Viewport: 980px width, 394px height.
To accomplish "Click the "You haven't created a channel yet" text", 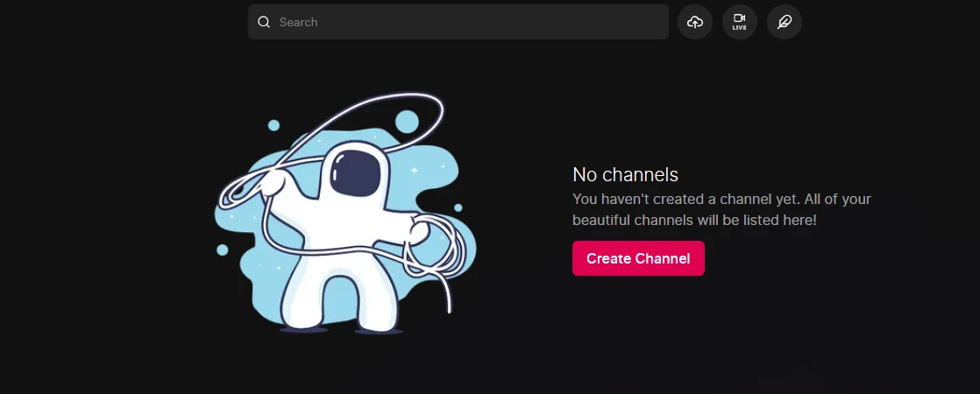I will pyautogui.click(x=721, y=200).
